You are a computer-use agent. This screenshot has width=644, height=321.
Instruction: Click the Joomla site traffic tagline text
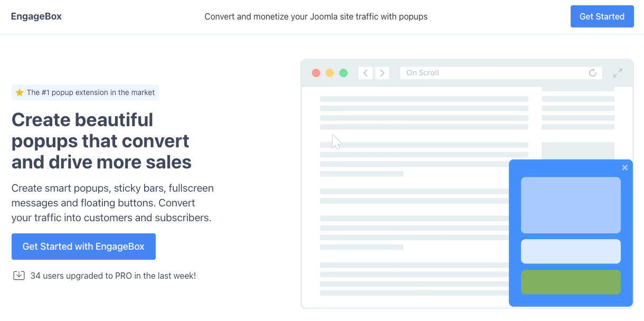(x=316, y=16)
